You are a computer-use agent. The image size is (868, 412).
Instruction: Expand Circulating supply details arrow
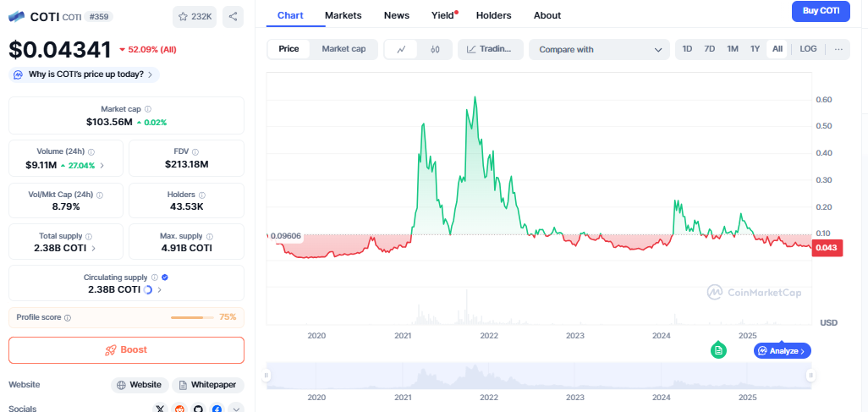pyautogui.click(x=160, y=289)
